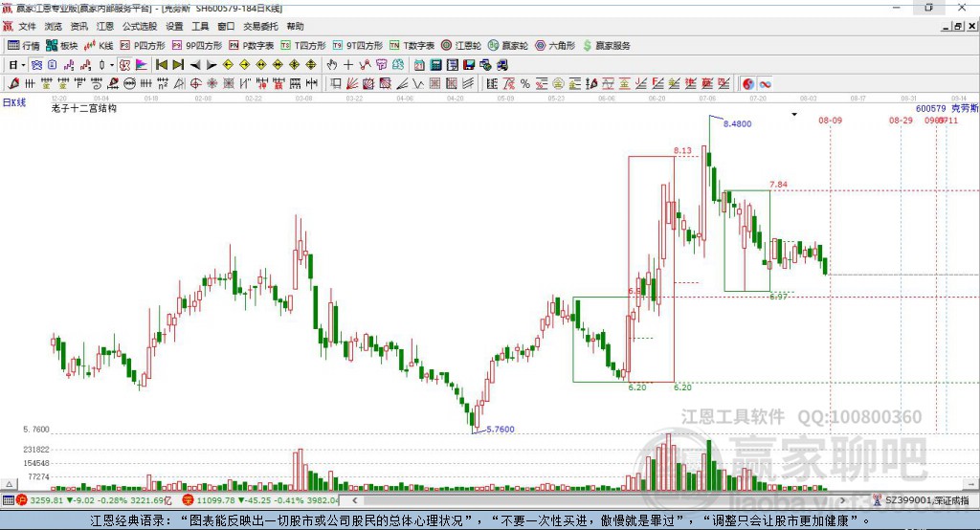Screen dimensions: 980x530
Task: Select the Gann fan lines tool
Action: pos(352,84)
